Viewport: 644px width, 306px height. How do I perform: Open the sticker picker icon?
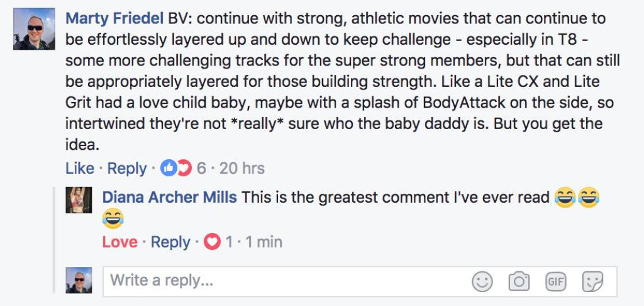592,281
